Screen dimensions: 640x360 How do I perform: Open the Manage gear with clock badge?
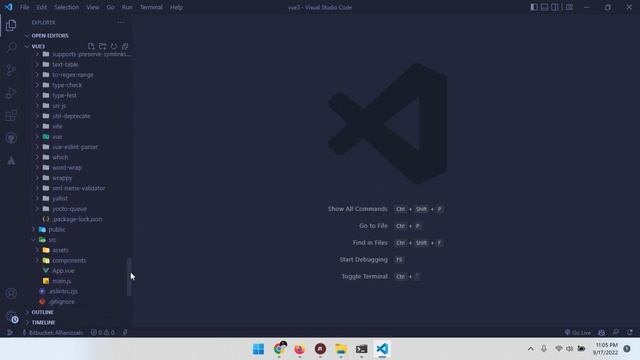[12, 317]
